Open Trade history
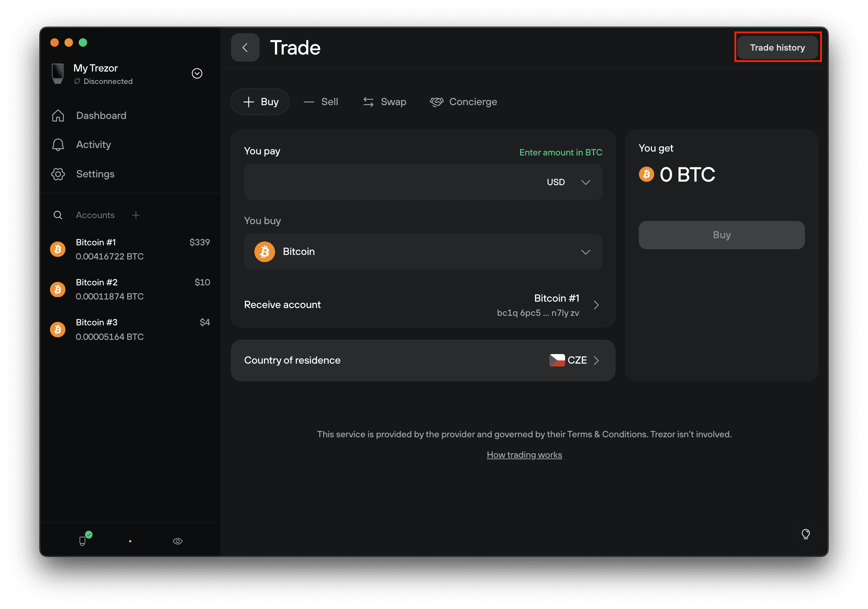 (777, 47)
